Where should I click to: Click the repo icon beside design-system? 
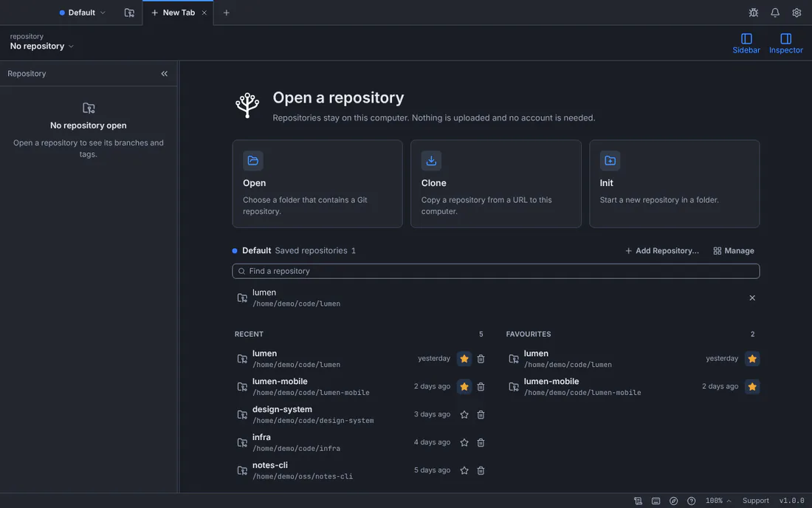click(x=242, y=415)
